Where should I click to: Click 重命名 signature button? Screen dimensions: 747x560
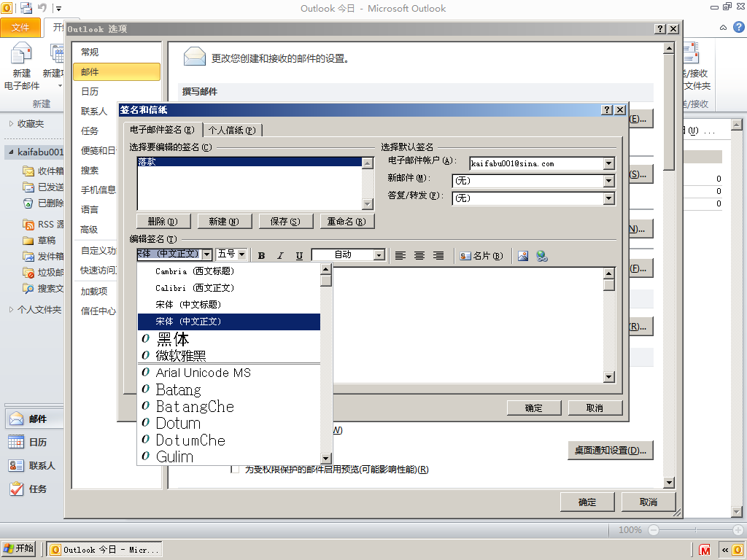tap(347, 222)
